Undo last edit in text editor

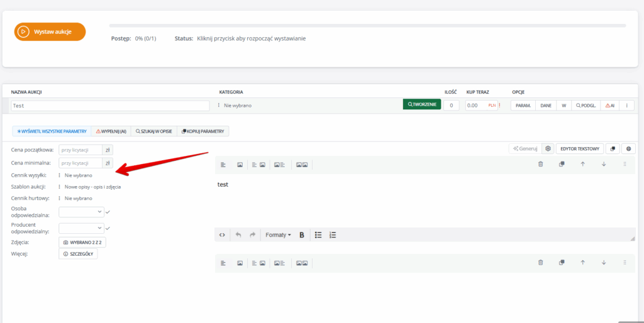pos(238,235)
